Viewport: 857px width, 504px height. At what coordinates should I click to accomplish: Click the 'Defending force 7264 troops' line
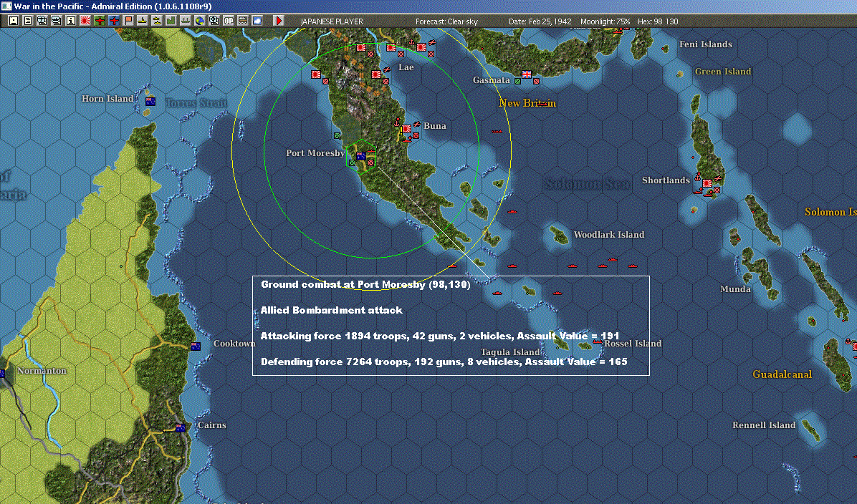(x=444, y=362)
